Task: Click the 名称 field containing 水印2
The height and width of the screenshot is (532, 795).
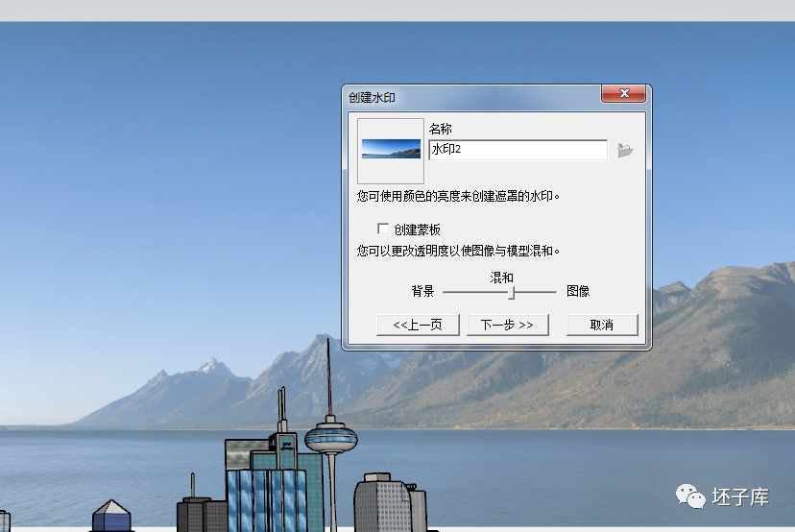Action: (x=518, y=150)
